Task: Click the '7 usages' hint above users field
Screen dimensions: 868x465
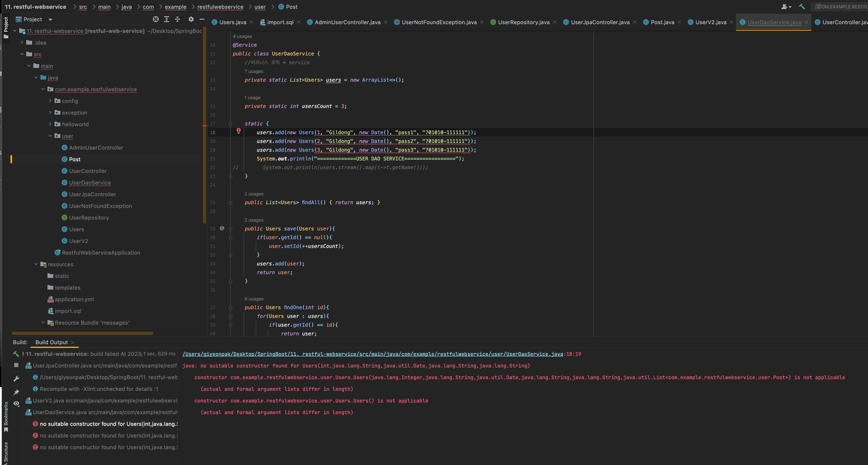Action: tap(254, 71)
